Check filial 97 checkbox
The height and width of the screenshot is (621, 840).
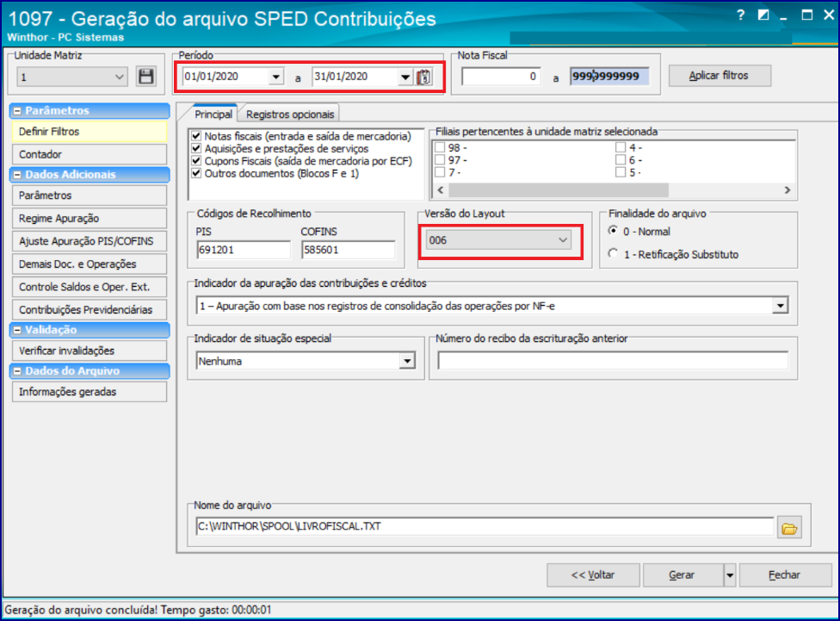440,160
